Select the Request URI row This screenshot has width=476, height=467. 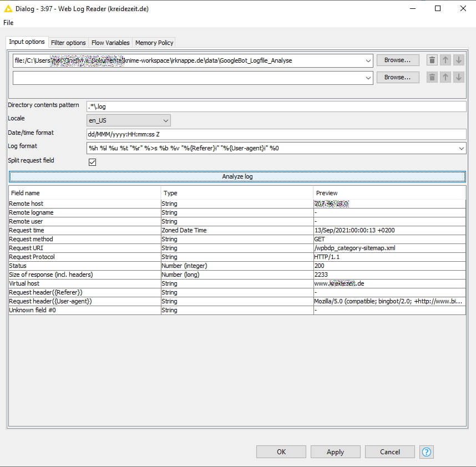coord(237,248)
